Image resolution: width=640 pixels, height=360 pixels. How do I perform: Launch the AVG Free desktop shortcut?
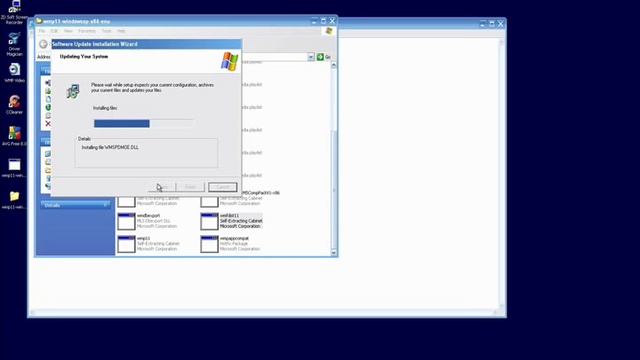coord(14,133)
